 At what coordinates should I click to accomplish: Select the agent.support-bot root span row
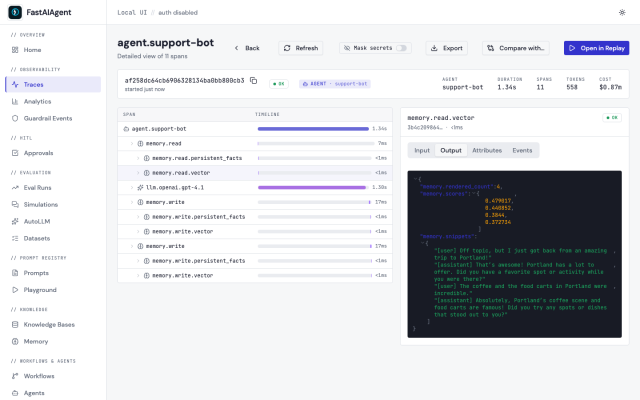coord(255,129)
